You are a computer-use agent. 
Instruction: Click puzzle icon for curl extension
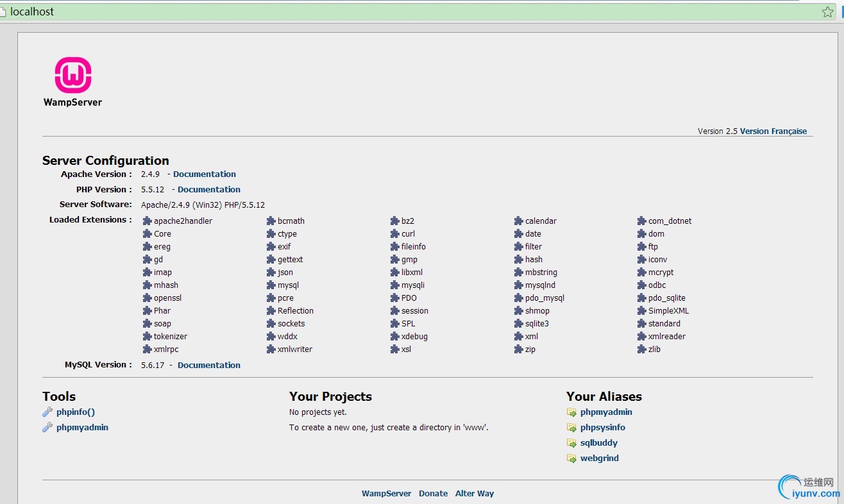coord(395,234)
